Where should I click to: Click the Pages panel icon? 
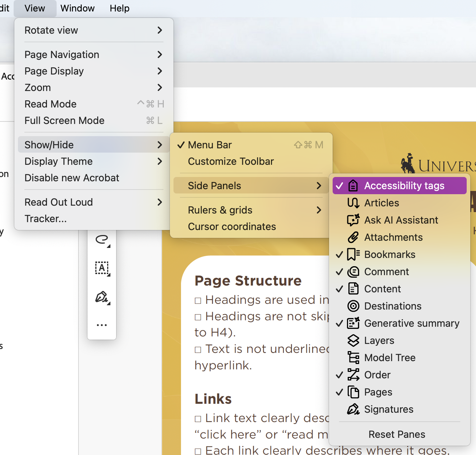353,392
